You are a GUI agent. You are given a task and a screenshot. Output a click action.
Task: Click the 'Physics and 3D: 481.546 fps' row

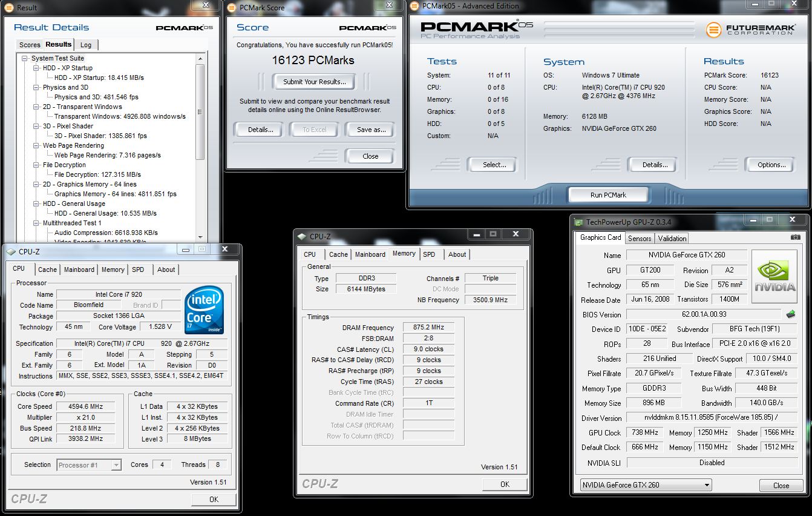[97, 97]
